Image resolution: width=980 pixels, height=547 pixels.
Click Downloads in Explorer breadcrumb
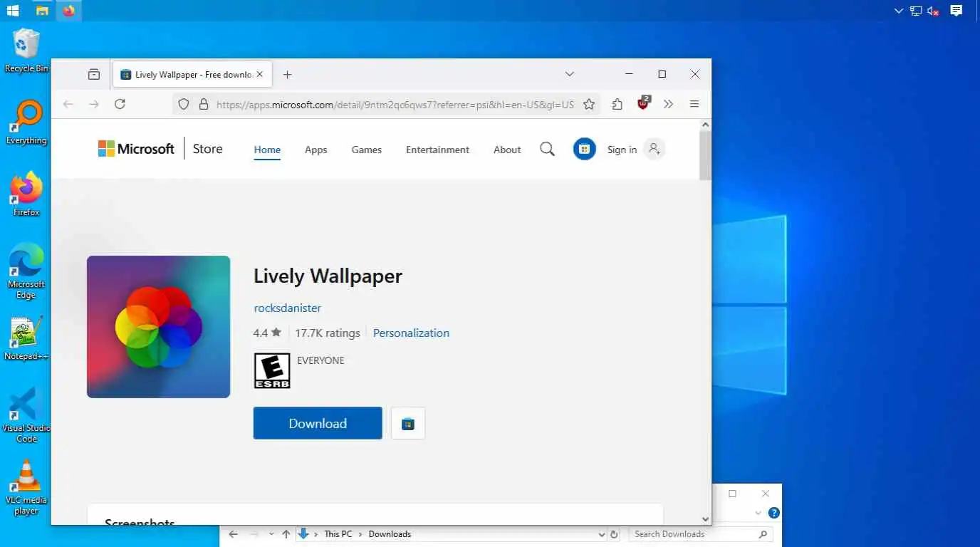(x=390, y=534)
